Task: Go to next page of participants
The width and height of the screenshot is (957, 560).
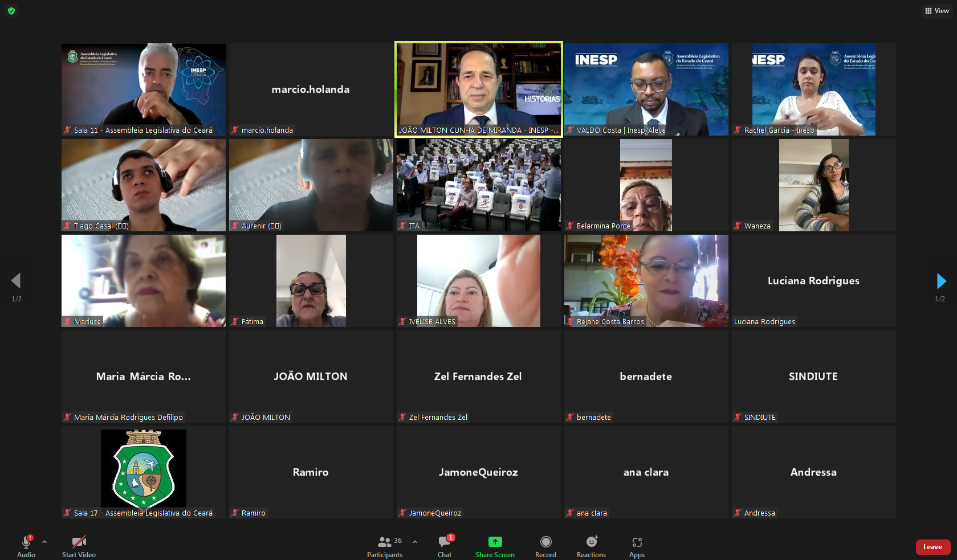Action: (x=941, y=281)
